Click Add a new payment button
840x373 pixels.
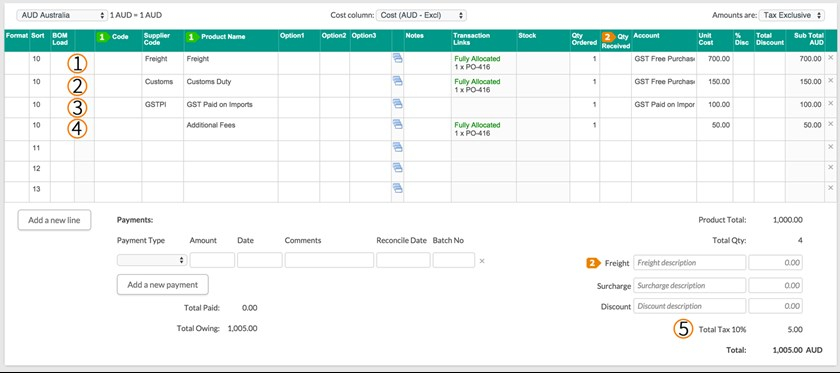click(163, 285)
